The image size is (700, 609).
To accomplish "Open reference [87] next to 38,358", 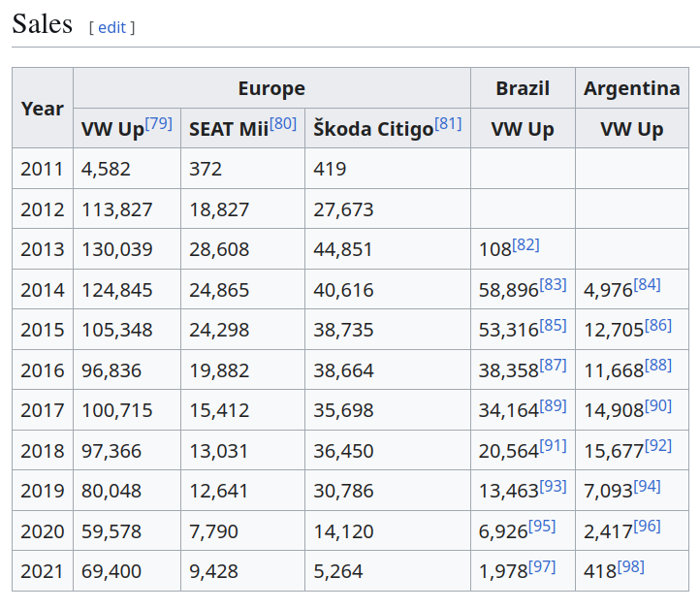I will [554, 366].
